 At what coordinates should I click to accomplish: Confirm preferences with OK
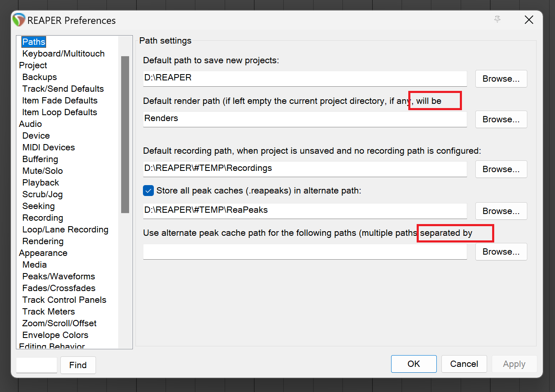(x=414, y=364)
